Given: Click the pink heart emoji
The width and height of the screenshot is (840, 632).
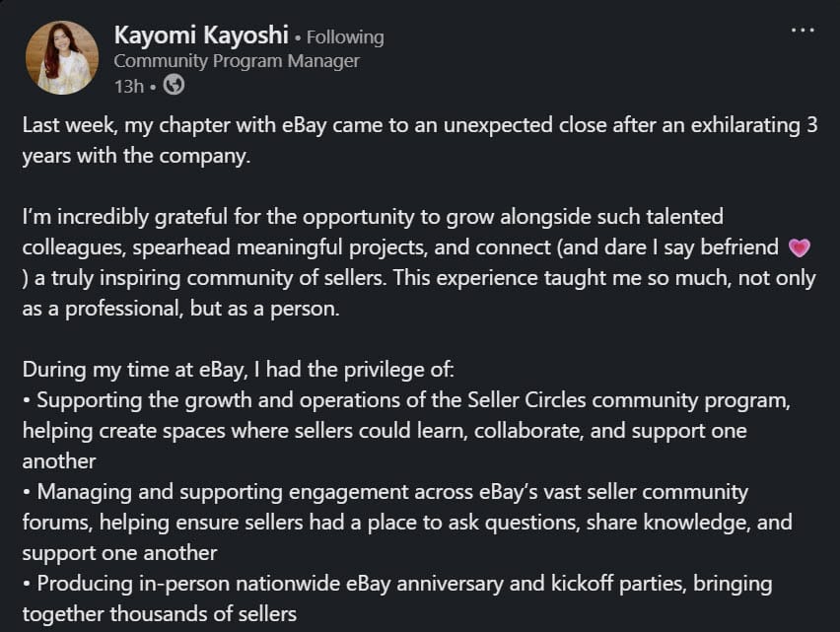Looking at the screenshot, I should [799, 246].
